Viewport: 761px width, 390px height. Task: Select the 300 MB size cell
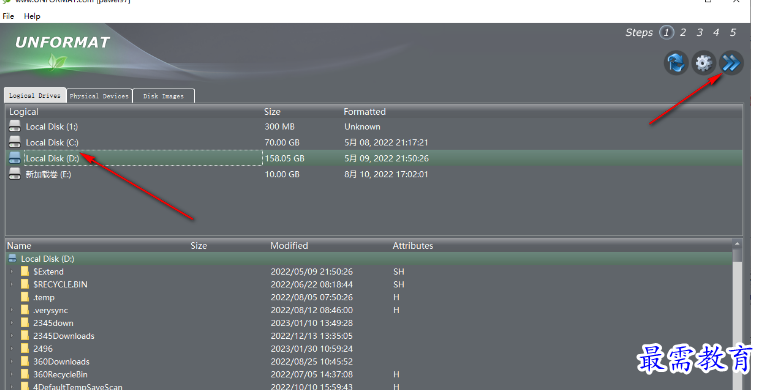[280, 127]
